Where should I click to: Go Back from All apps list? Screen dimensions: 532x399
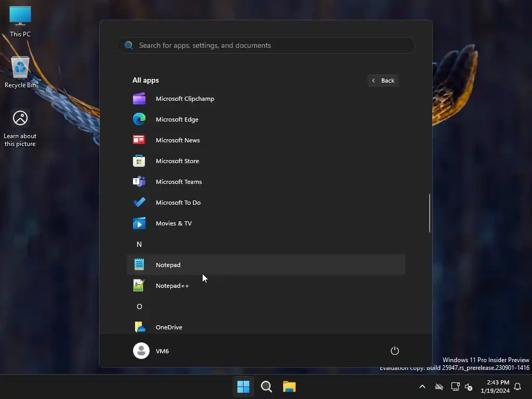click(383, 81)
